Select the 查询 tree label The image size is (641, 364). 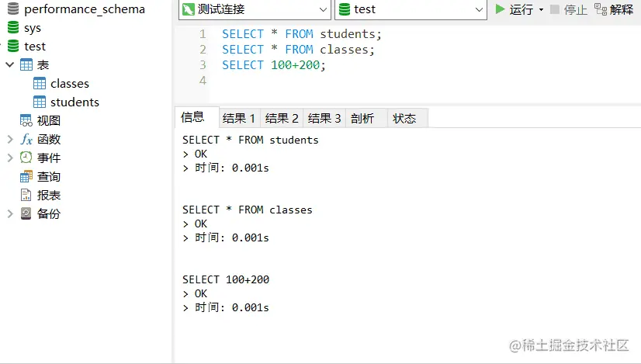(49, 177)
